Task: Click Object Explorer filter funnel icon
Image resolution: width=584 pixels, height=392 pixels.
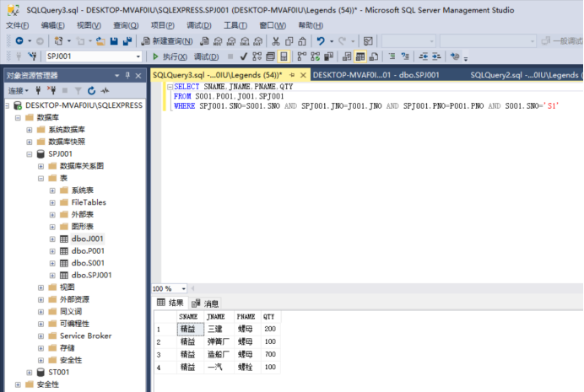Action: point(78,90)
